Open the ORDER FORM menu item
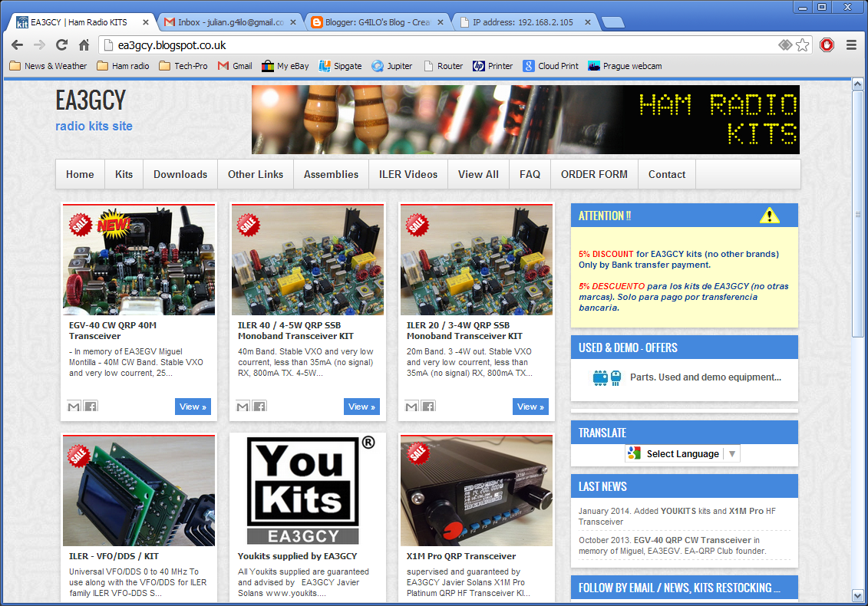 pyautogui.click(x=594, y=174)
